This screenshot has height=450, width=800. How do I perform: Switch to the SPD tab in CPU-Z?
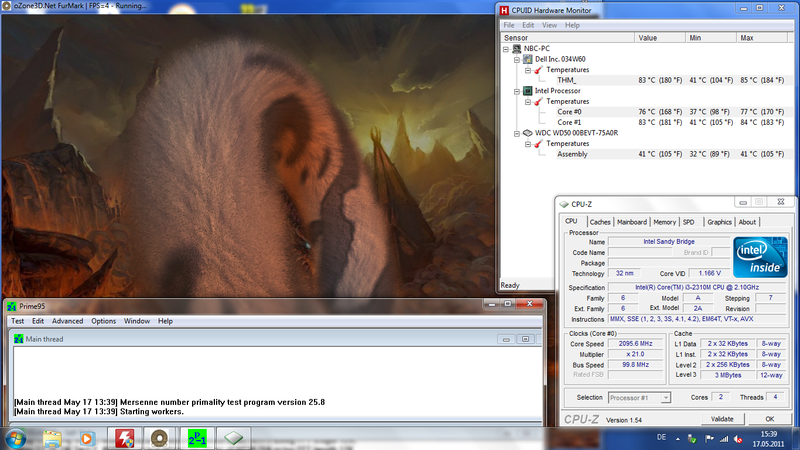689,222
